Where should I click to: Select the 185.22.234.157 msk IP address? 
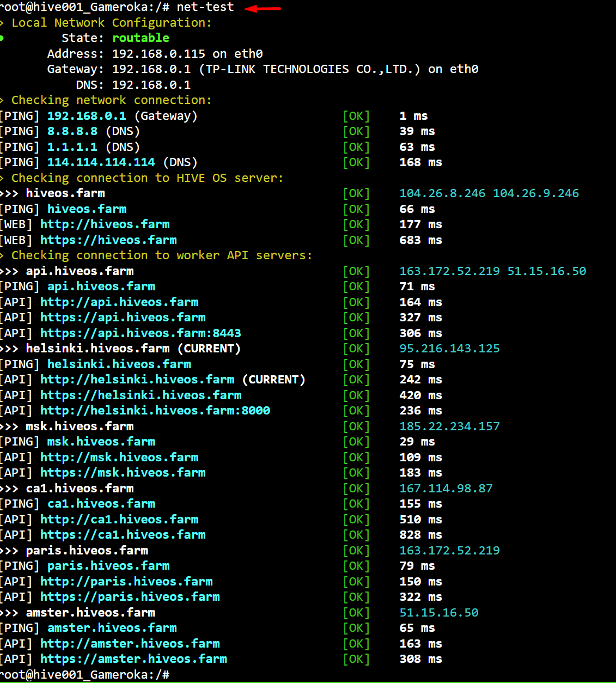pos(449,426)
